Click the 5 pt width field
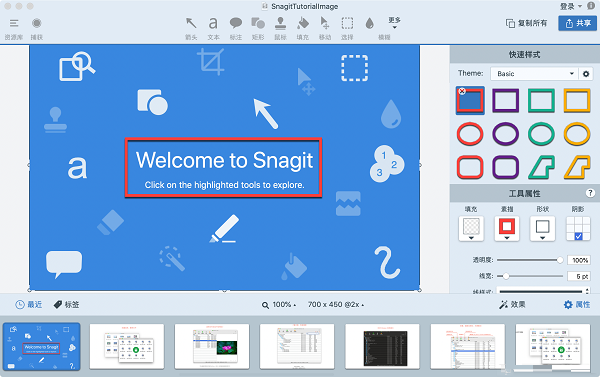600x377 pixels. click(579, 276)
